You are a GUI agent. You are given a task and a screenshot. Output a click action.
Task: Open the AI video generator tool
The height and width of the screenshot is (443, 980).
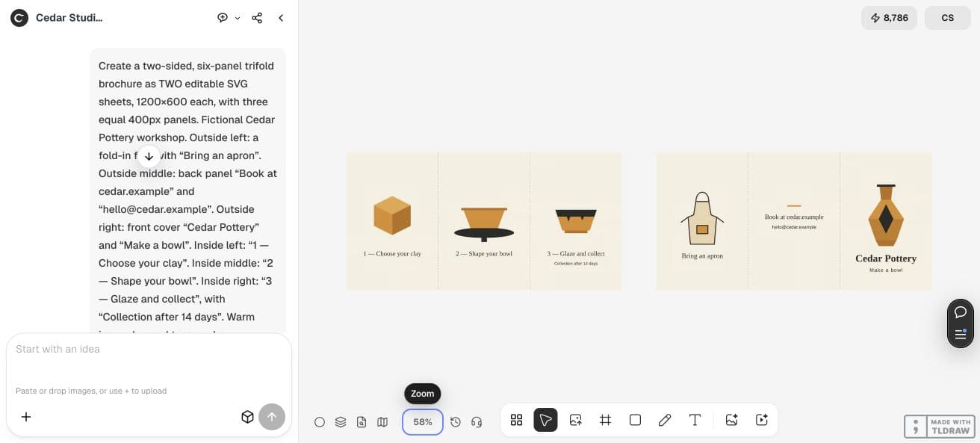762,420
